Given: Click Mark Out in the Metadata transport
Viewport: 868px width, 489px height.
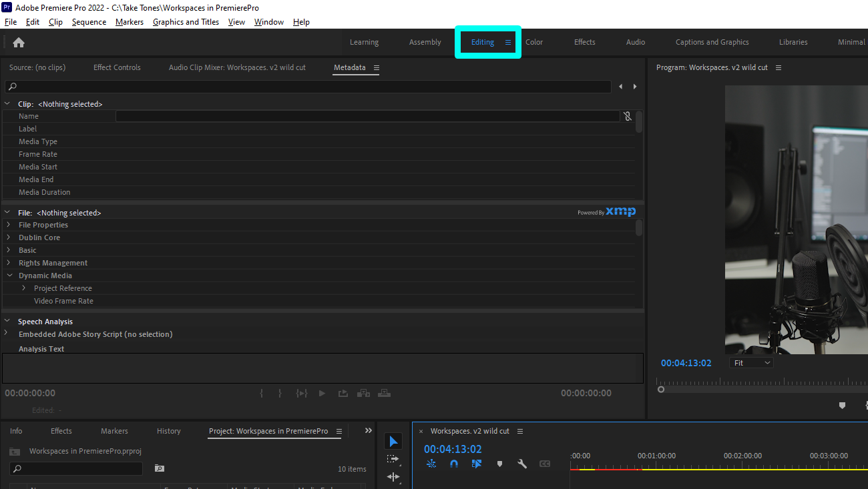Looking at the screenshot, I should coord(280,394).
